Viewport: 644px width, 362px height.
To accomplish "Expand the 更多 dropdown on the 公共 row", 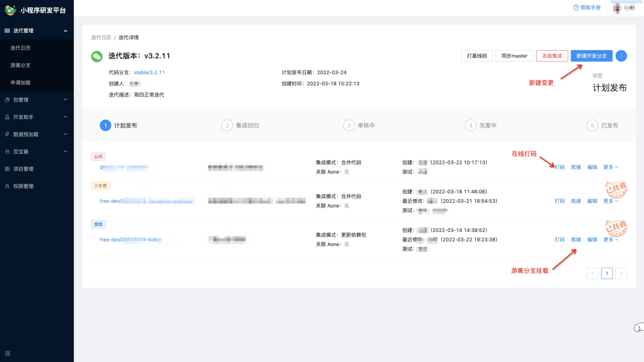I will (x=609, y=167).
